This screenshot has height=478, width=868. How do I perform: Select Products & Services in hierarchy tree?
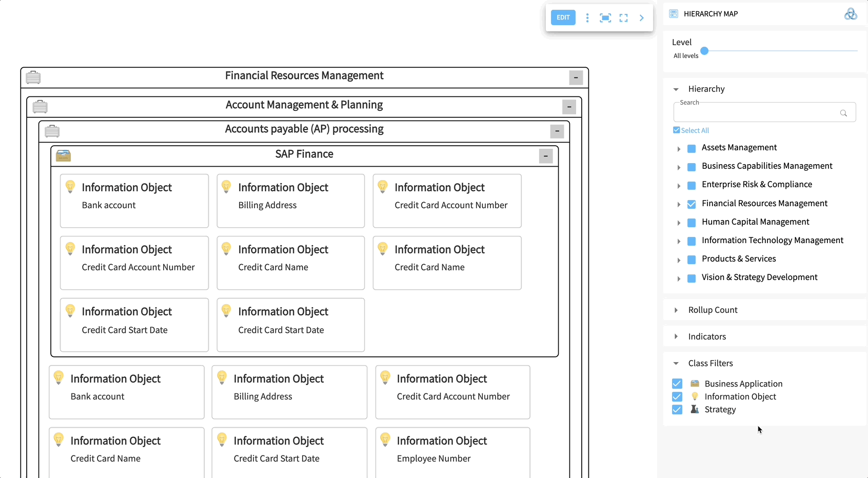pos(738,259)
